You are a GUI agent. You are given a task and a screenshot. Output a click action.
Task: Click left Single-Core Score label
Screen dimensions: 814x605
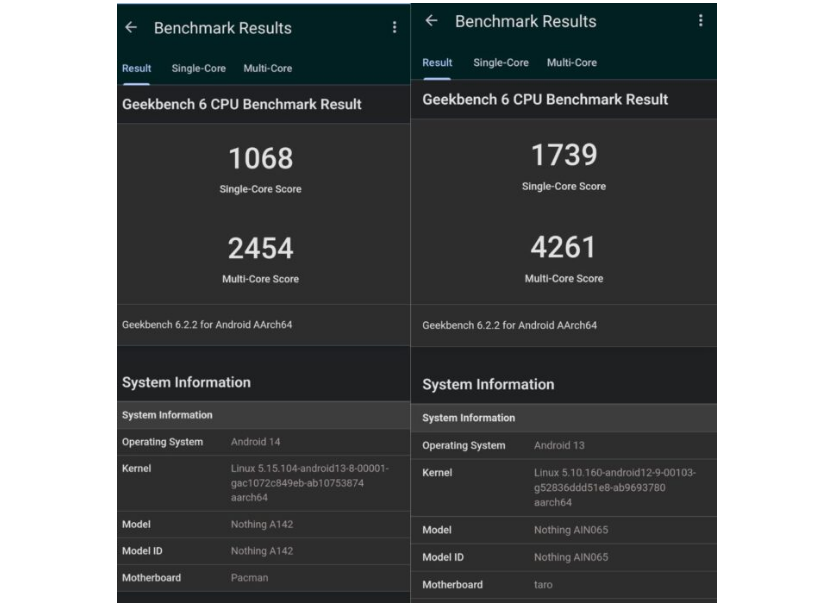point(260,189)
